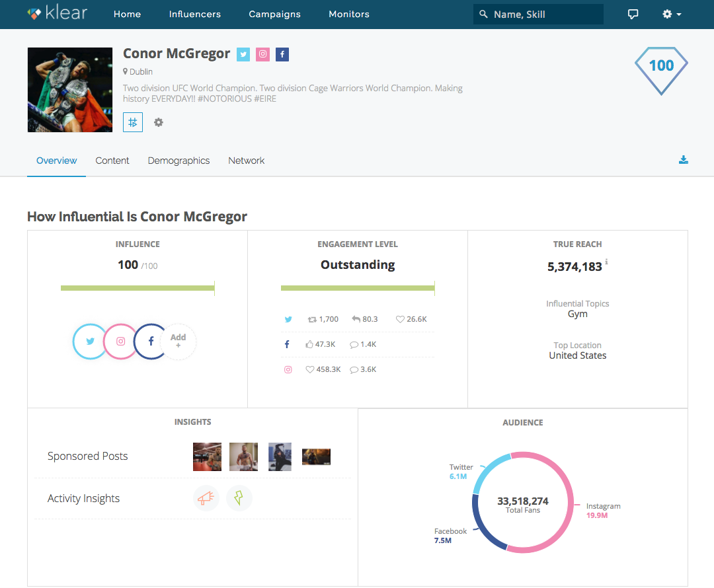Image resolution: width=714 pixels, height=588 pixels.
Task: Click the megaphone activity insight icon
Action: click(206, 498)
